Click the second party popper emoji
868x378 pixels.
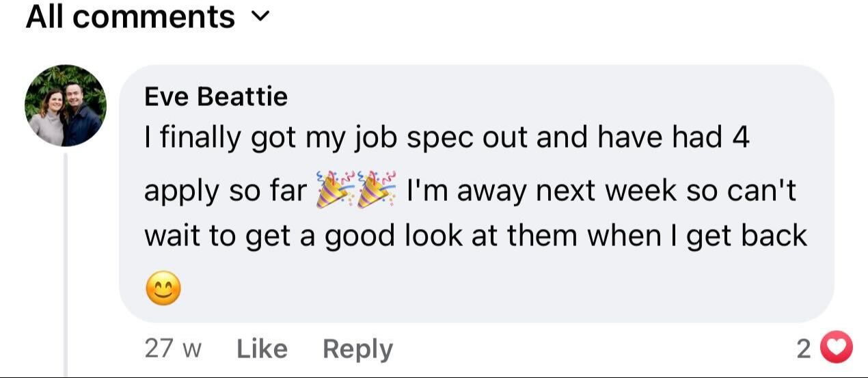tap(376, 191)
